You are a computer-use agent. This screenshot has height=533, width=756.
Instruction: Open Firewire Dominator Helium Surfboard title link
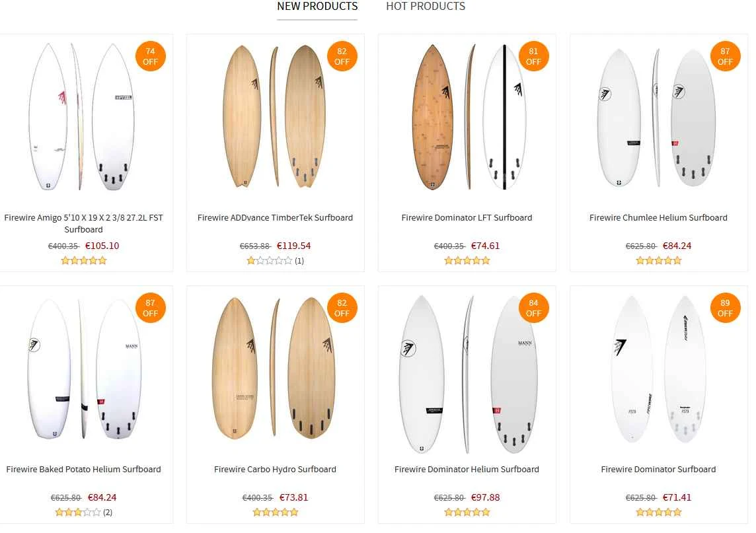pos(467,470)
